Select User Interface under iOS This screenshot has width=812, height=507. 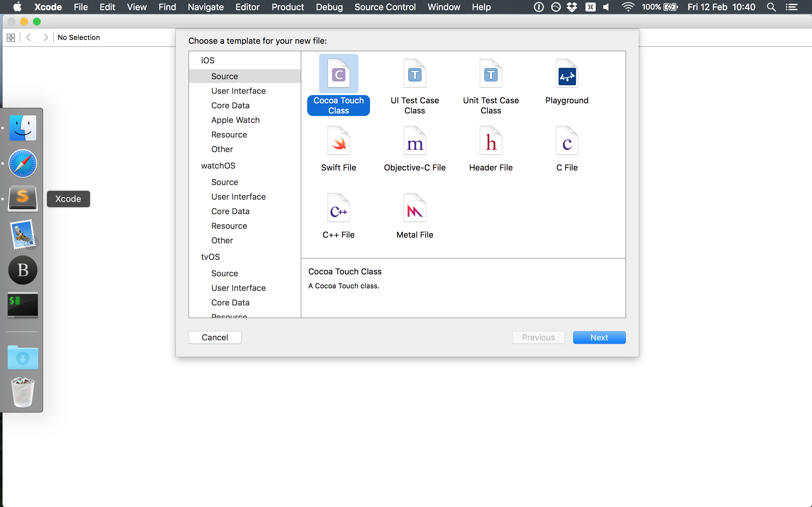point(238,91)
